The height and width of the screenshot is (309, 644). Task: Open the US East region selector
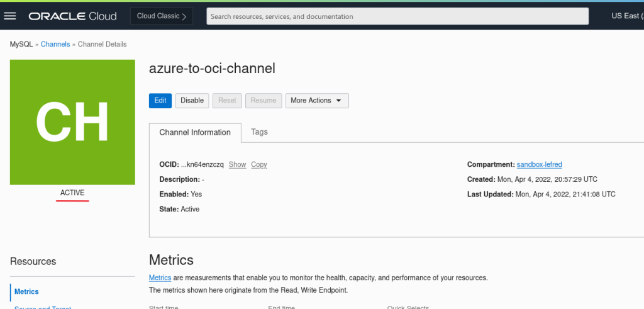pyautogui.click(x=625, y=16)
